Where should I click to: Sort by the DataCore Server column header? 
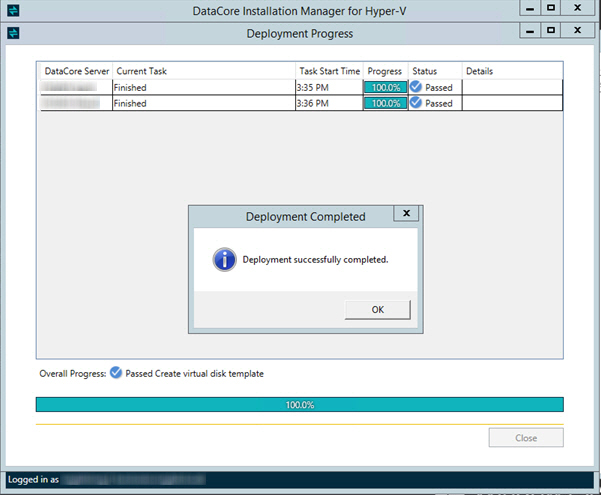77,72
